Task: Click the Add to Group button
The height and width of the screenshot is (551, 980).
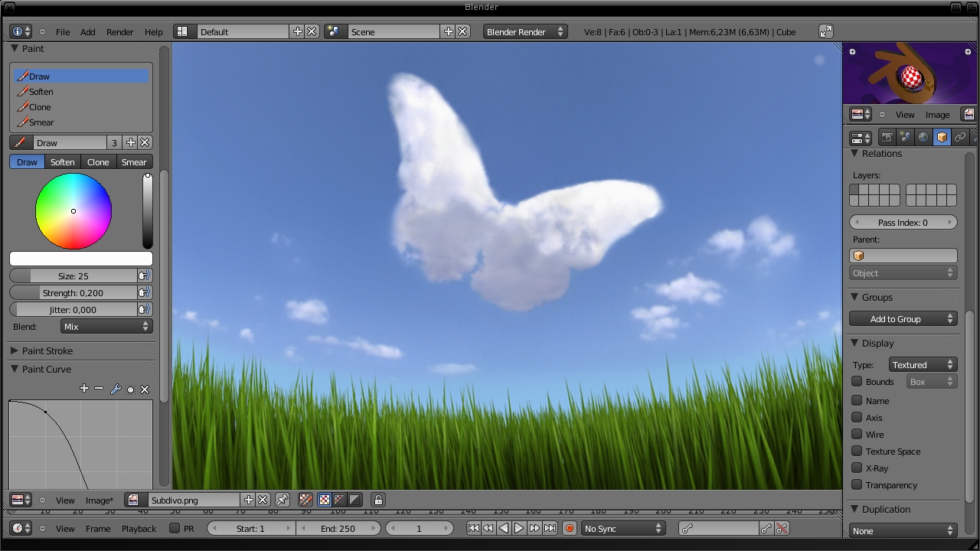Action: click(x=903, y=319)
